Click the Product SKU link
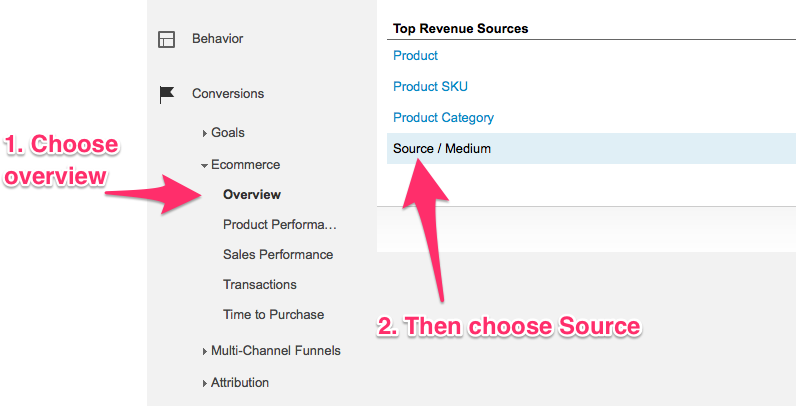 click(430, 86)
